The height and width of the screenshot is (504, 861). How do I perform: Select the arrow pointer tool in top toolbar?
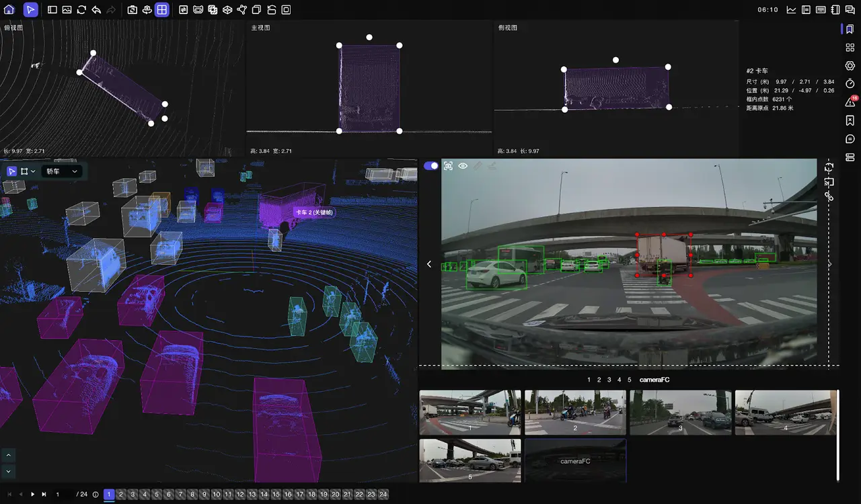point(30,9)
